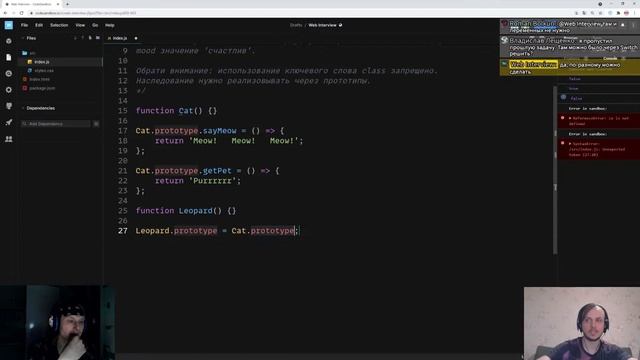Collapse the Dependencies section
Viewport: 640px width, 360px height.
pyautogui.click(x=38, y=108)
